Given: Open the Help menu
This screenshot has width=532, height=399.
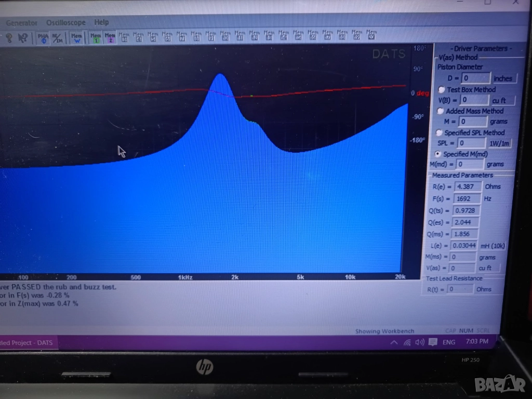Looking at the screenshot, I should [x=101, y=22].
